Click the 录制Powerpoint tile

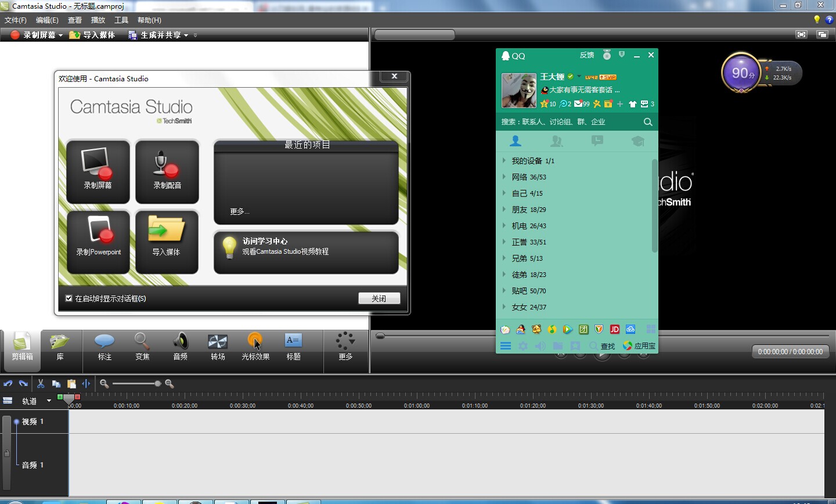click(98, 242)
